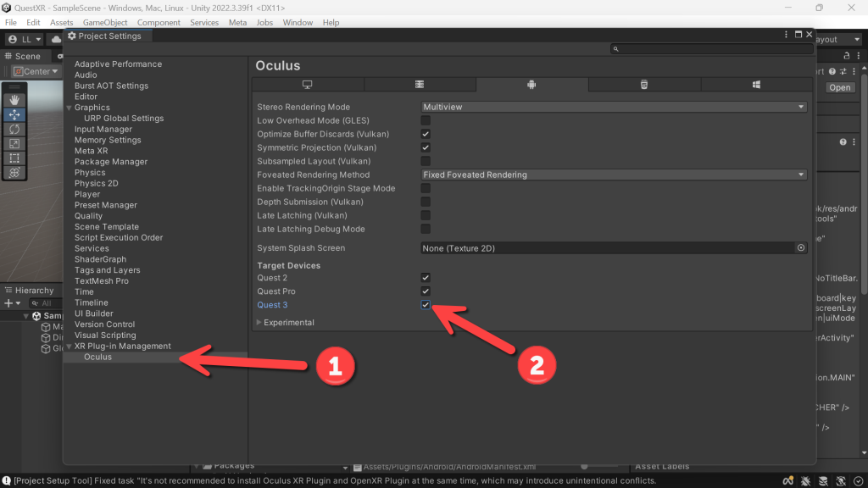The width and height of the screenshot is (868, 488).
Task: Select the Hand view tool
Action: [x=14, y=100]
